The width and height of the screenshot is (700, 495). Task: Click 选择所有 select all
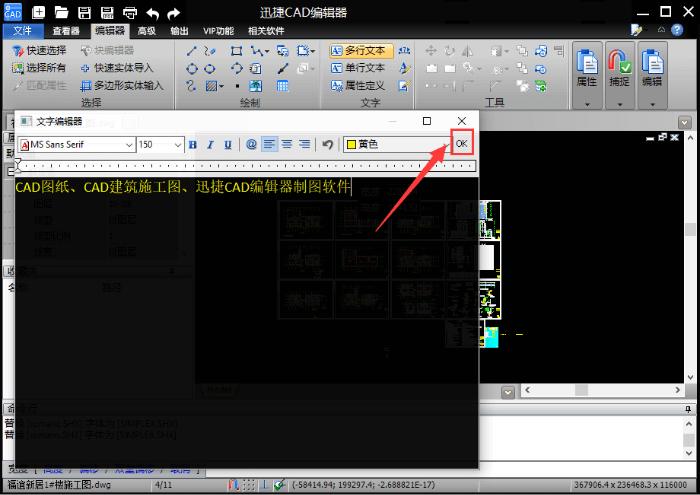tap(39, 68)
